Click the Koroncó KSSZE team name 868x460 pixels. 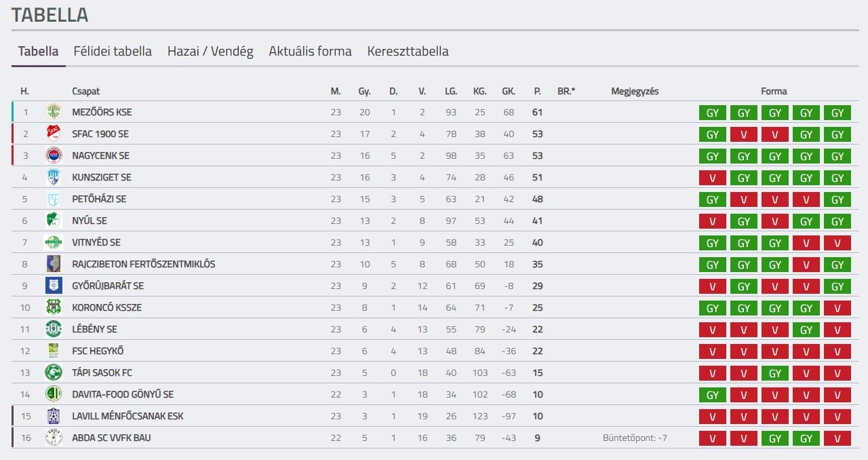point(107,307)
